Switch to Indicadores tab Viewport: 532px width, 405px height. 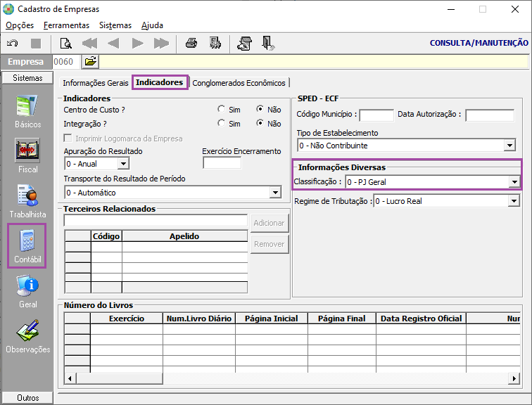coord(160,82)
